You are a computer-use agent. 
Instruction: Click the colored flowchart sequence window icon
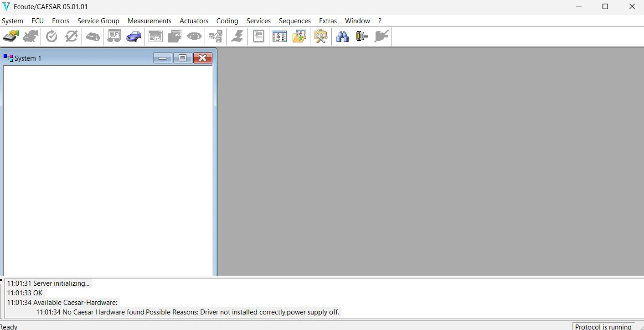pyautogui.click(x=279, y=37)
